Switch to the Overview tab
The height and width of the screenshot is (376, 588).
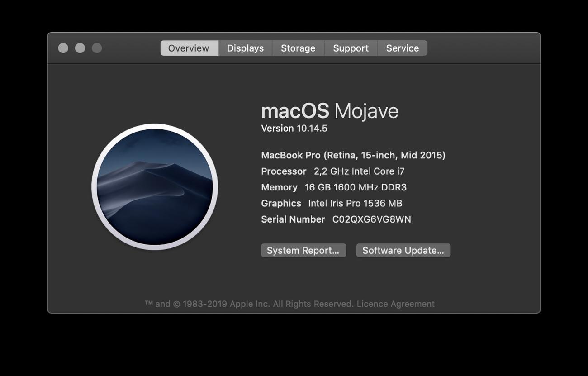189,48
